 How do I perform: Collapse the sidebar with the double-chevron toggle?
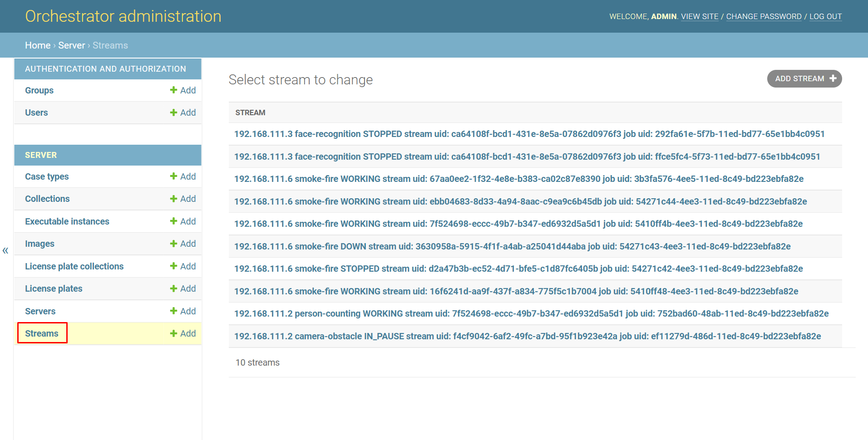(5, 250)
